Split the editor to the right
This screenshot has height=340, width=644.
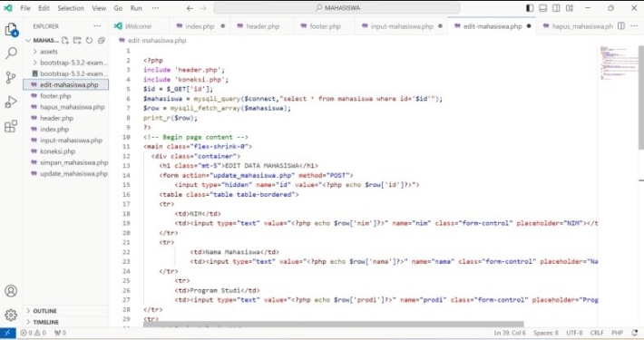click(x=621, y=26)
